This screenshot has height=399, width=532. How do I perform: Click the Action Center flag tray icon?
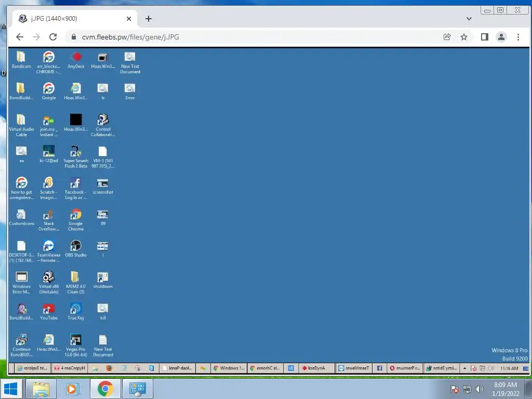click(454, 390)
